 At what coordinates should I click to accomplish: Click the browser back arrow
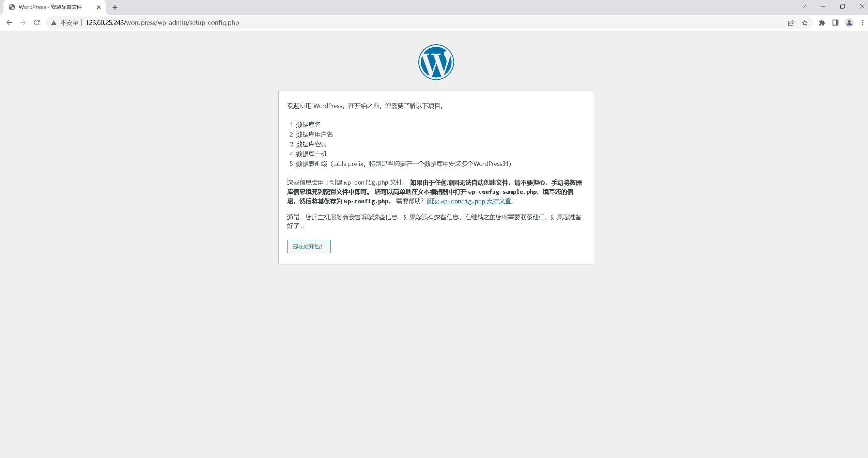point(9,22)
